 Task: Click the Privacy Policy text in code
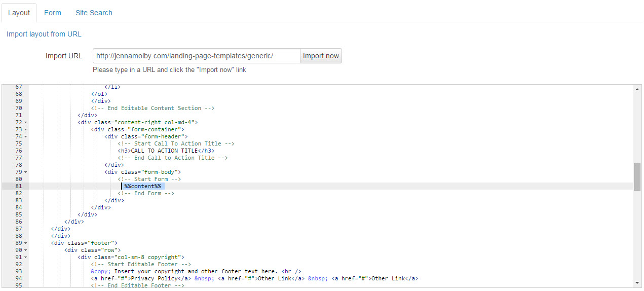[155, 278]
